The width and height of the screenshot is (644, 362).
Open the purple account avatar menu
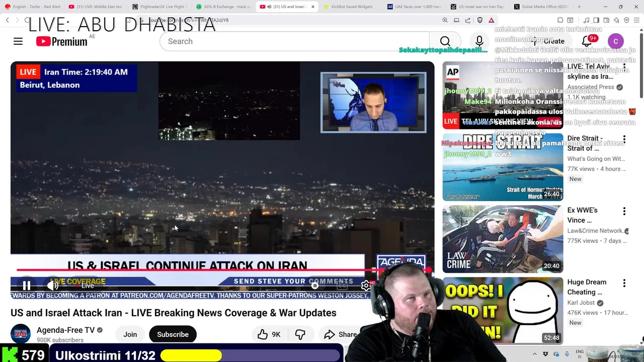[615, 41]
